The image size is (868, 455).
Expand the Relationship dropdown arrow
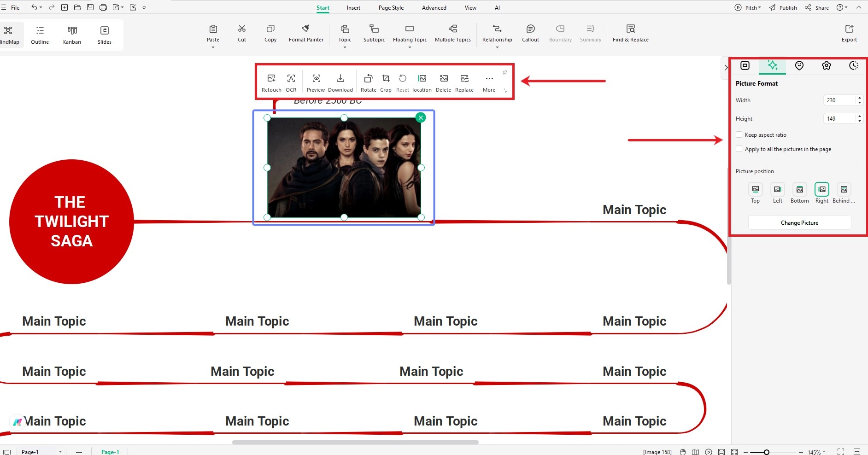pyautogui.click(x=497, y=47)
